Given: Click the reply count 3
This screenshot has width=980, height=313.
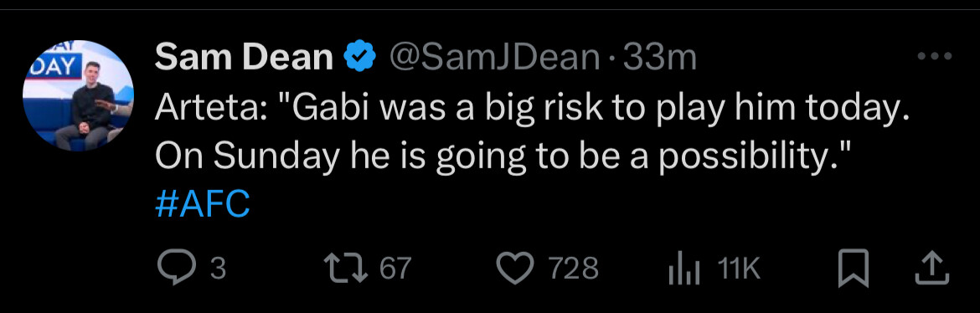Looking at the screenshot, I should coord(217,269).
